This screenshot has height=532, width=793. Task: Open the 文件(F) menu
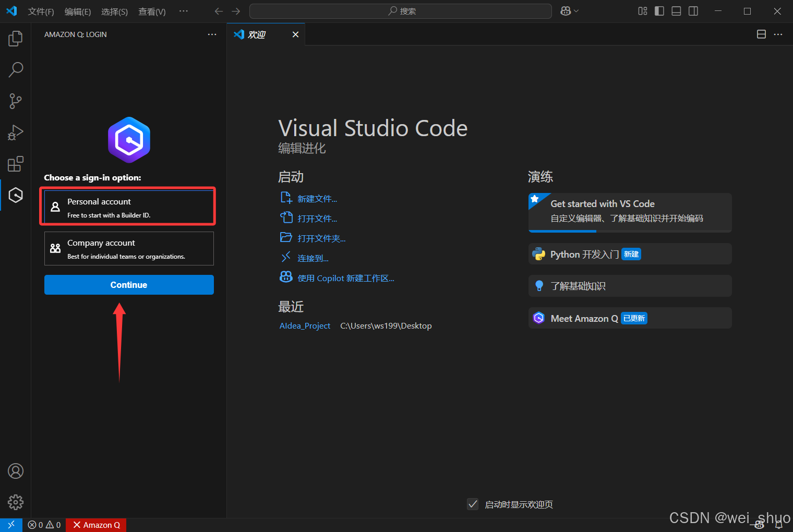coord(41,11)
